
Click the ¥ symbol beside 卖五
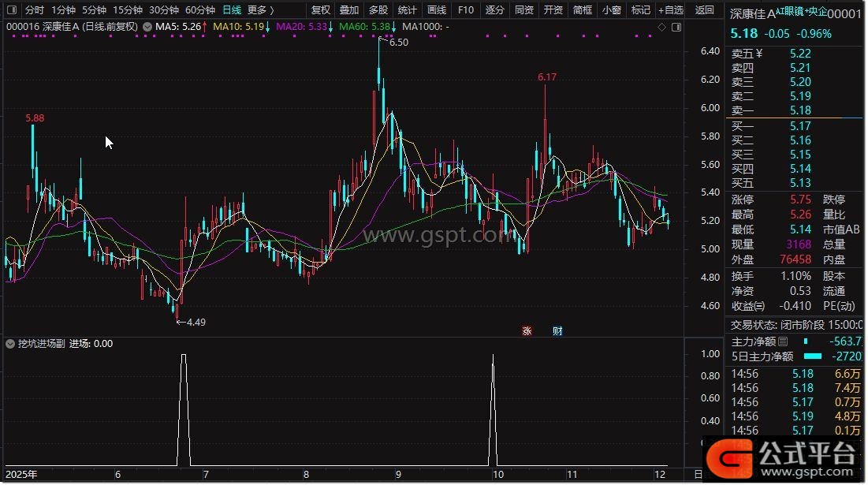(758, 54)
